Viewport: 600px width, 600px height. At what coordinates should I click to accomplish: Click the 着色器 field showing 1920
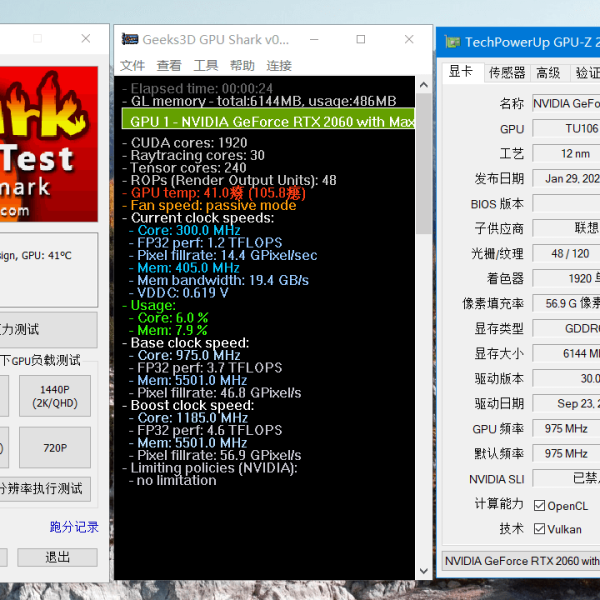[x=566, y=279]
